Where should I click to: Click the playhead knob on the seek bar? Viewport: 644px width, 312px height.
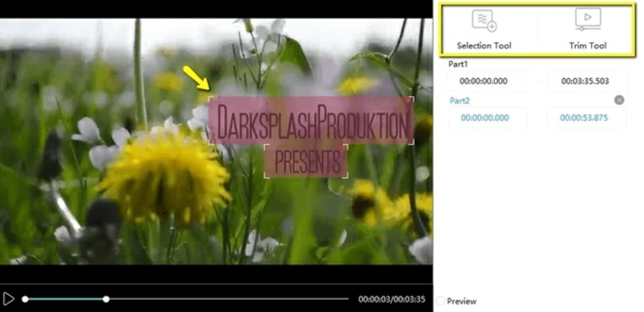coord(106,299)
